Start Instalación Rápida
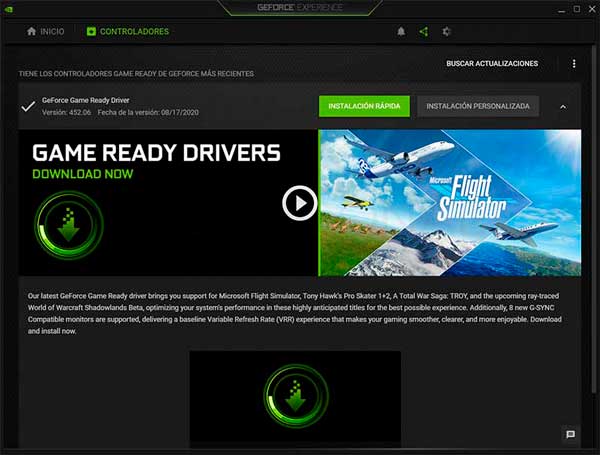This screenshot has height=455, width=600. coord(364,106)
